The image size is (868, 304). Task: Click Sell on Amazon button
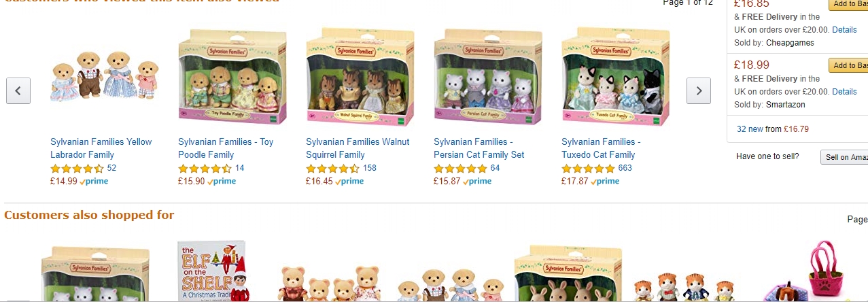(844, 157)
